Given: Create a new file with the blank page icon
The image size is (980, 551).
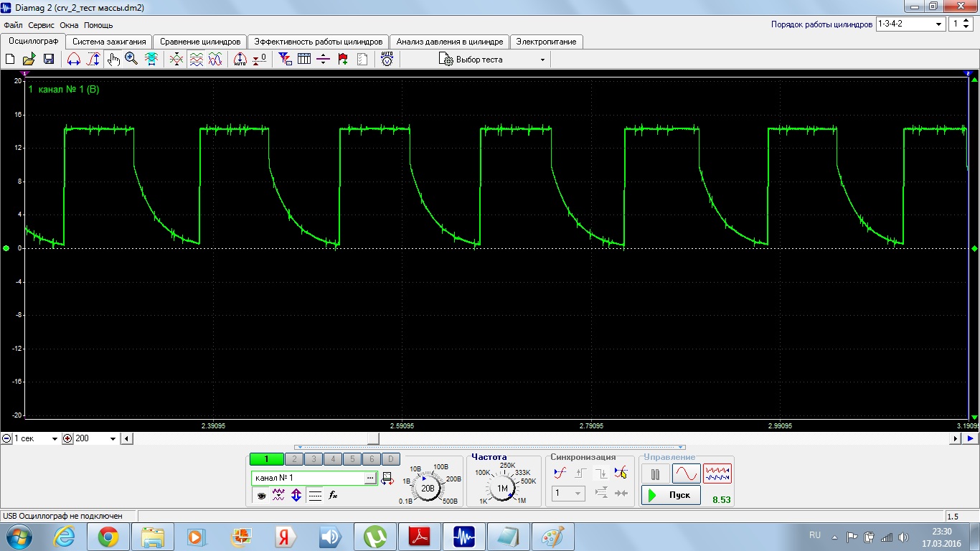Looking at the screenshot, I should click(x=10, y=60).
